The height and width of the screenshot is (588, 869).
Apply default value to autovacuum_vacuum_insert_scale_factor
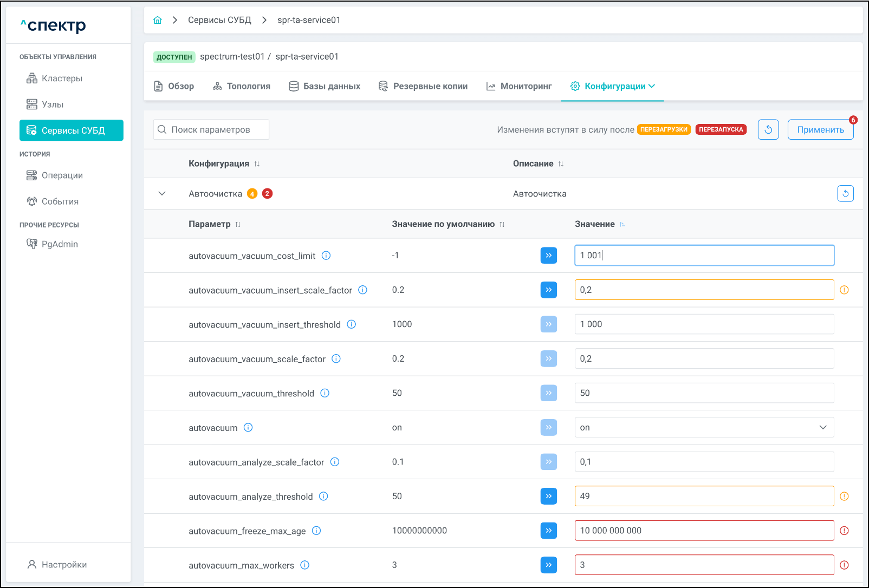pyautogui.click(x=548, y=290)
